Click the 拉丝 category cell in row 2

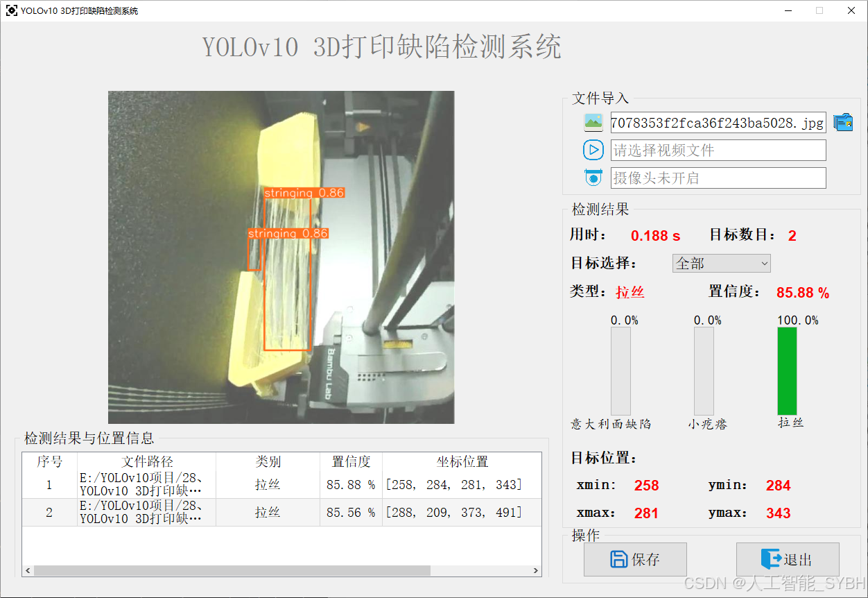point(268,512)
